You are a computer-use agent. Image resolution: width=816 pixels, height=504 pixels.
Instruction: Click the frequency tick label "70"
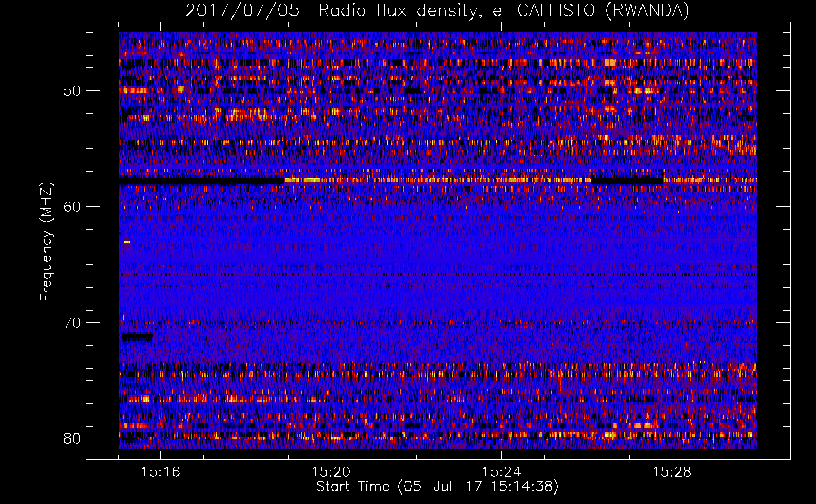click(x=72, y=323)
